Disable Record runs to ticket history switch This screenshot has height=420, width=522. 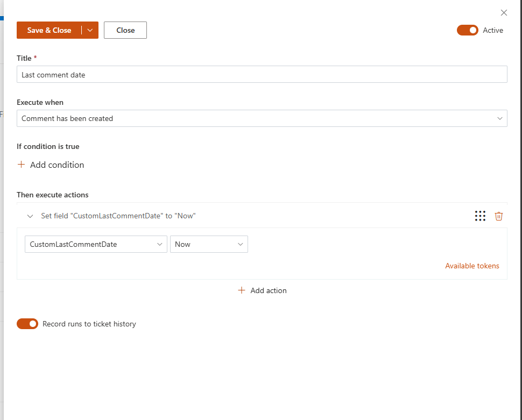click(27, 324)
